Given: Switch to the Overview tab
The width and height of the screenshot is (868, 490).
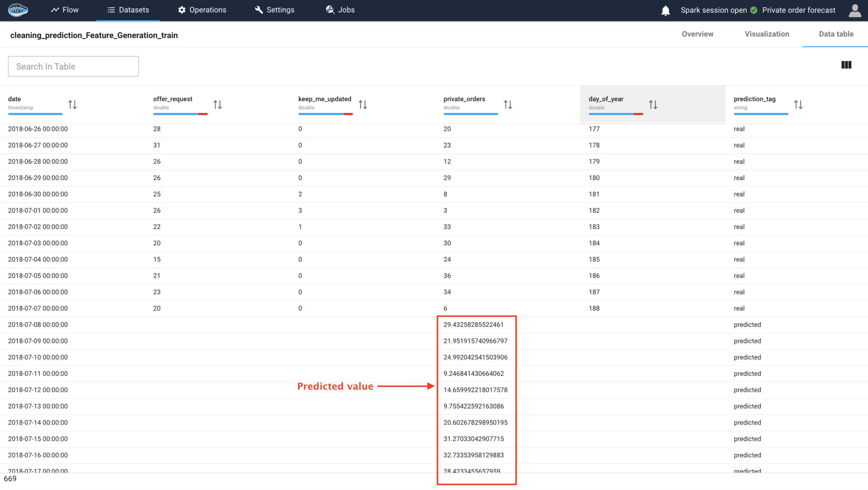Looking at the screenshot, I should [697, 34].
